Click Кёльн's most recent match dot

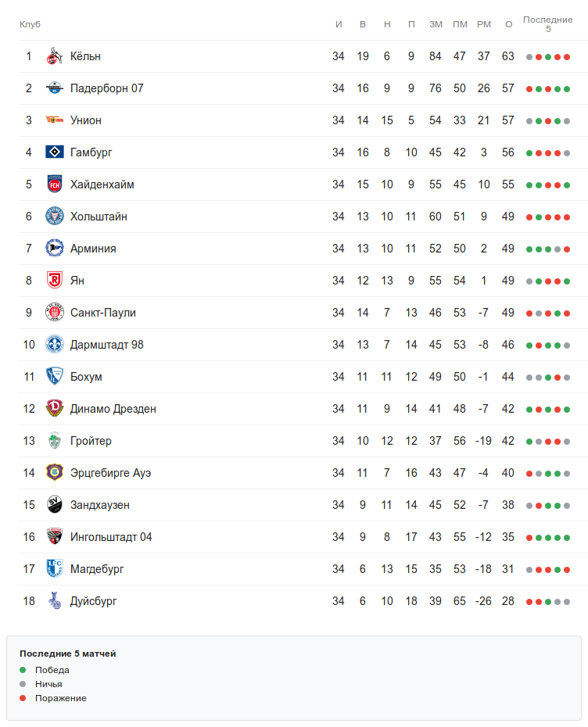(567, 57)
